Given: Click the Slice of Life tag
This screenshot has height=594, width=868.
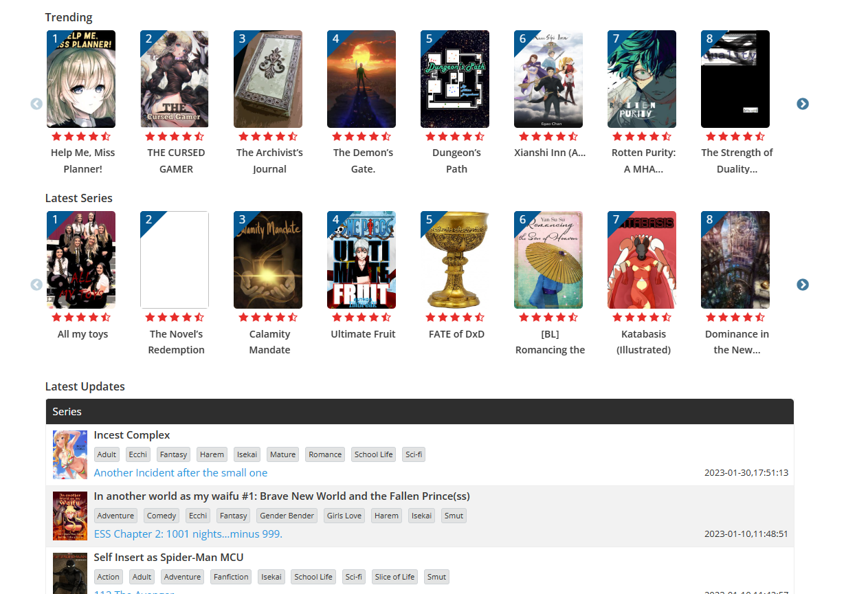Looking at the screenshot, I should coord(394,577).
